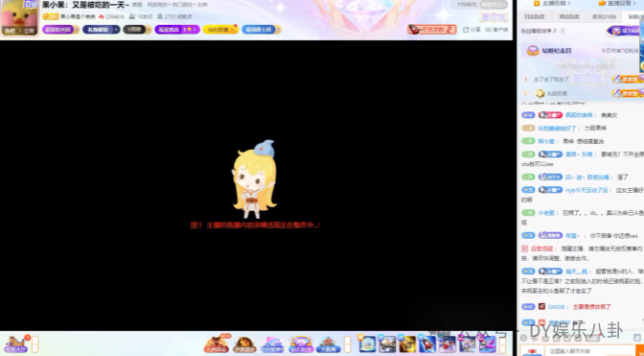Open the streamer's yellow duck avatar
The width and height of the screenshot is (644, 356).
tap(19, 17)
